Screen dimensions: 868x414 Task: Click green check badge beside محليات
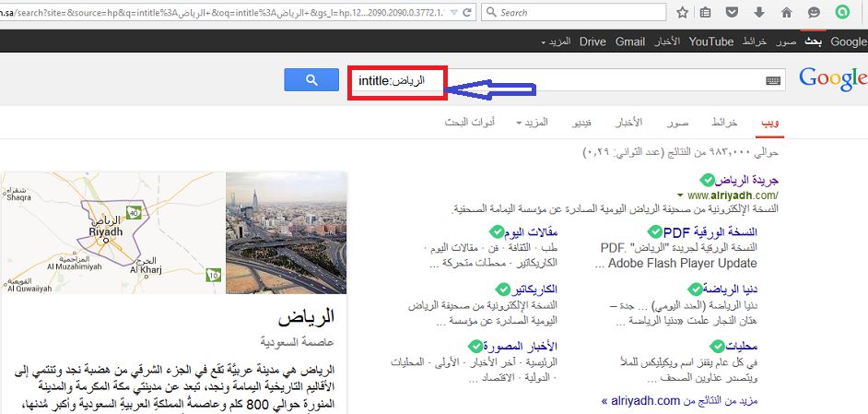[718, 347]
